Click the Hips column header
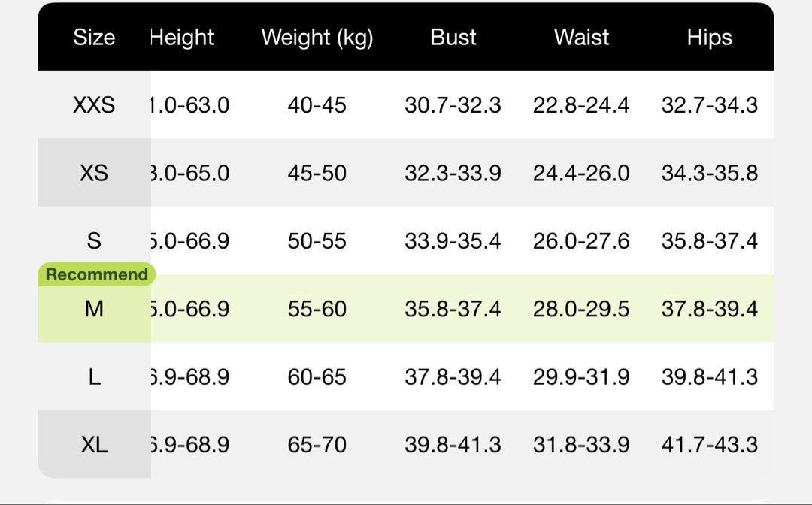 pyautogui.click(x=710, y=38)
